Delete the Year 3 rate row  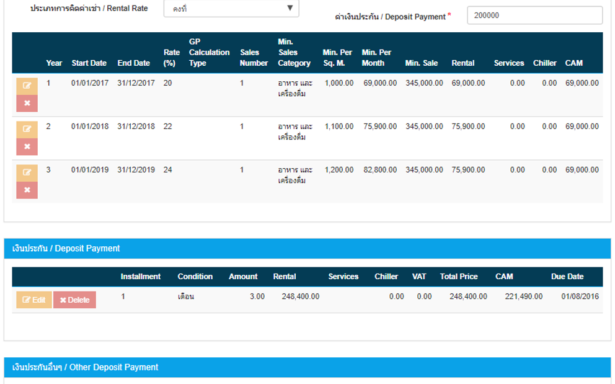coord(27,190)
